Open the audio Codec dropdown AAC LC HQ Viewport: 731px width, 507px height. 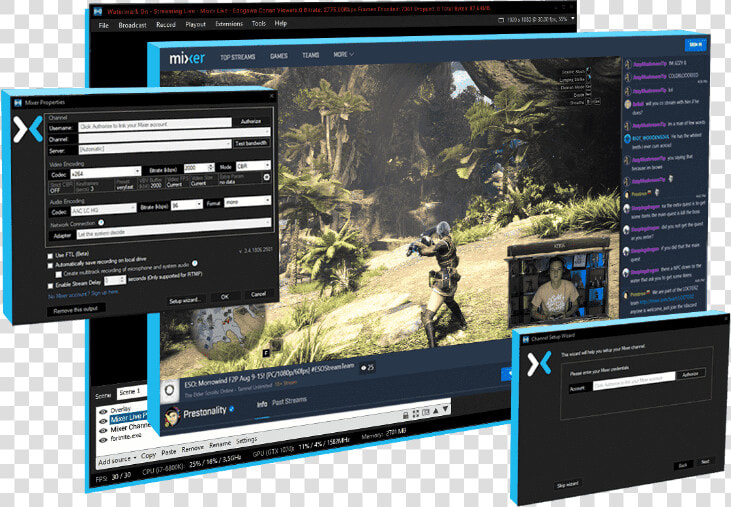tap(103, 210)
